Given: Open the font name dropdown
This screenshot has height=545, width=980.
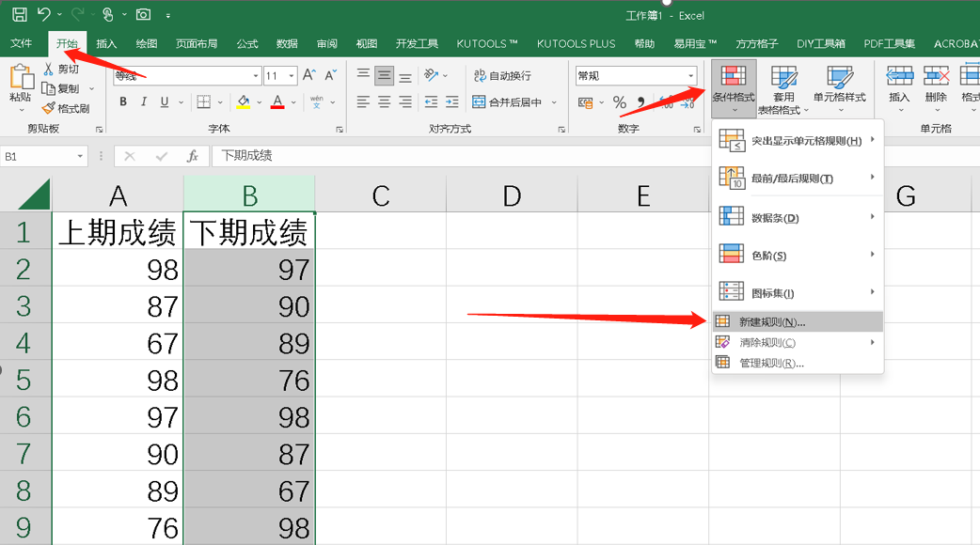Looking at the screenshot, I should 254,75.
